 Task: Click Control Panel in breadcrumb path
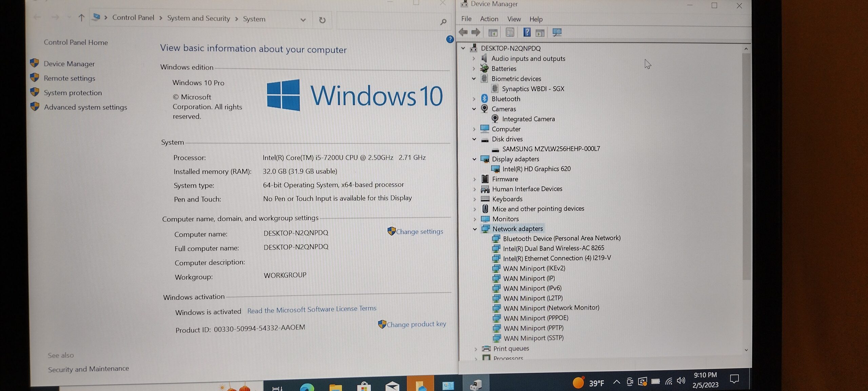pos(133,18)
